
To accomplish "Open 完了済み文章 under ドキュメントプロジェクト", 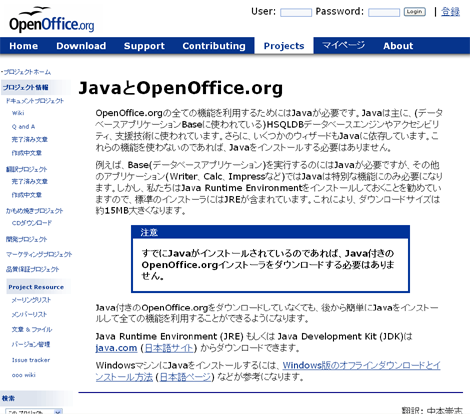I will point(30,139).
